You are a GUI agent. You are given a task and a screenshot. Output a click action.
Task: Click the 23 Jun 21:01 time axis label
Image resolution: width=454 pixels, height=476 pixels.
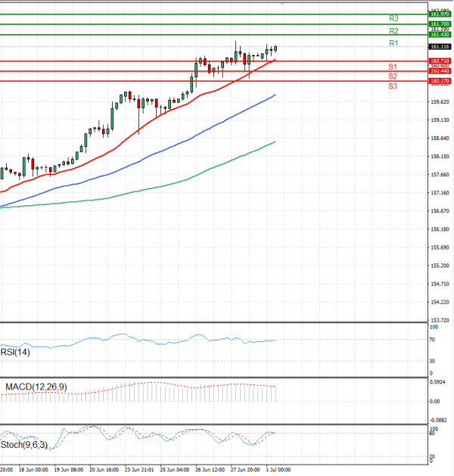click(138, 469)
